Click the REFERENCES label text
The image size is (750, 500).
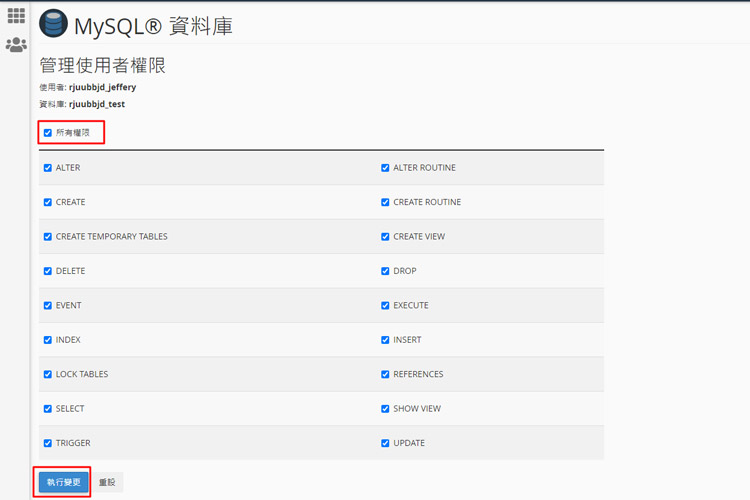pyautogui.click(x=418, y=374)
